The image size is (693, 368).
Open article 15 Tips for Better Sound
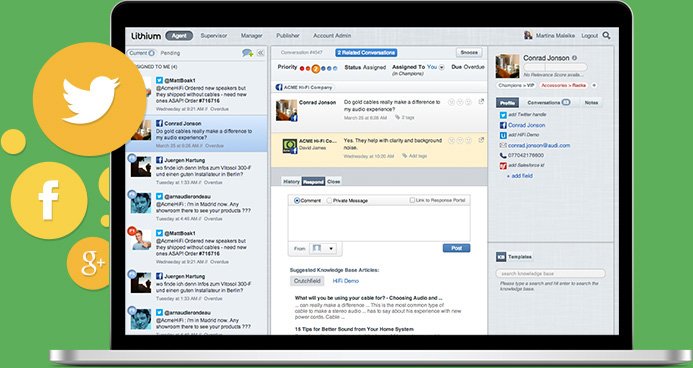(354, 329)
